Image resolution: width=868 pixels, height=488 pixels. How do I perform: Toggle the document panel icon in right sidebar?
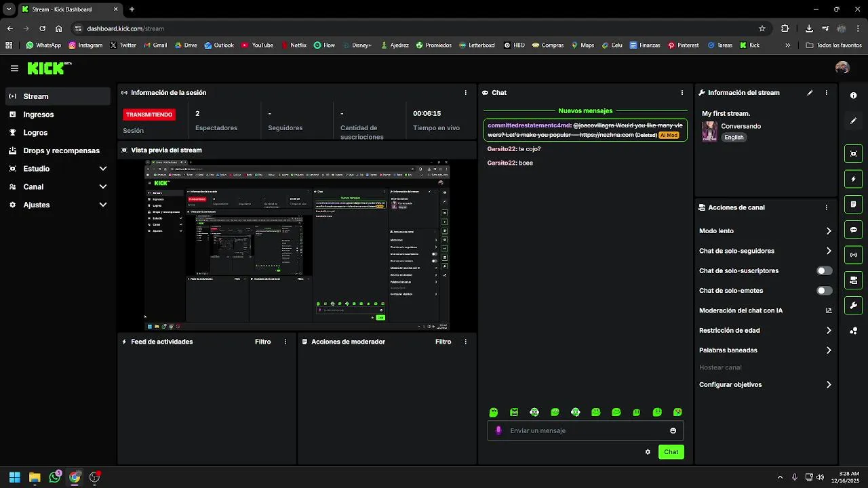pyautogui.click(x=853, y=204)
